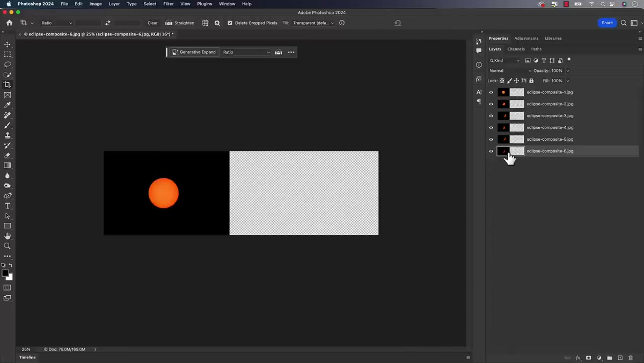Open the crop Fill Transparent dropdown
Screen dimensions: 644x363
pos(313,23)
